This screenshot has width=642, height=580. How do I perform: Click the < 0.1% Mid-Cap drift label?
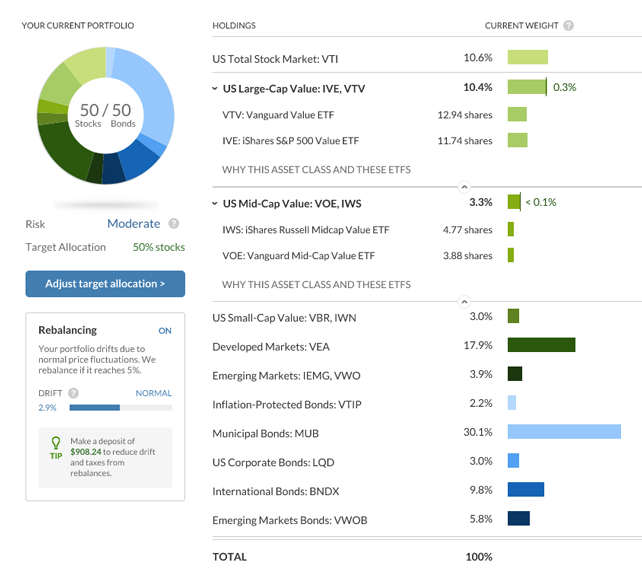541,202
